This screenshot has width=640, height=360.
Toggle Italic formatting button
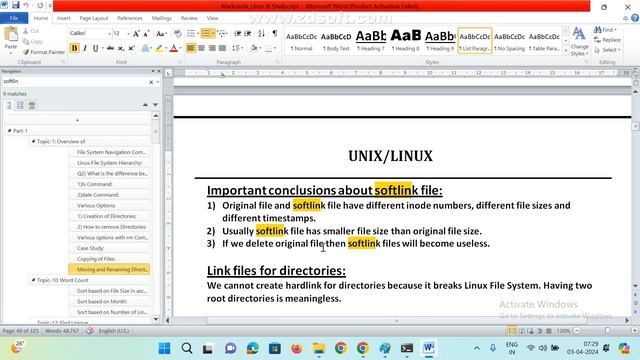click(x=85, y=48)
